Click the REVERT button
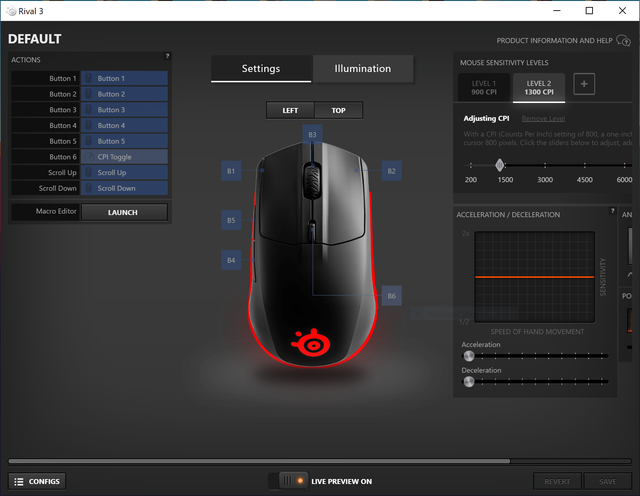The height and width of the screenshot is (496, 640). (557, 481)
